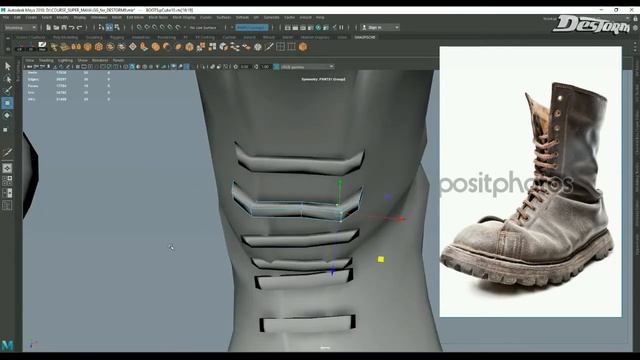Screen dimensions: 640x360
Task: Activate the Rotate tool in toolbox
Action: coord(7,116)
